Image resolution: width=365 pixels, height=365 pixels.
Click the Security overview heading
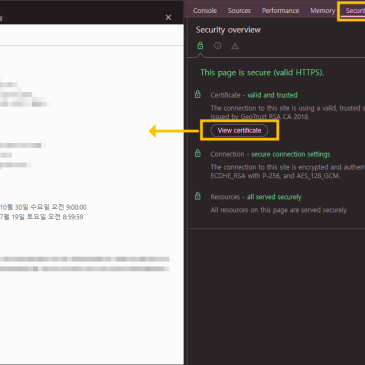pyautogui.click(x=228, y=30)
